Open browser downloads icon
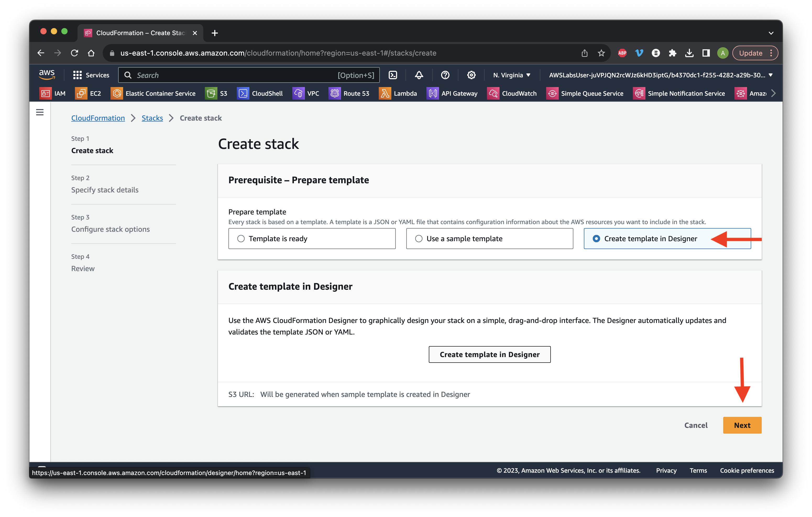This screenshot has width=812, height=517. (x=689, y=53)
